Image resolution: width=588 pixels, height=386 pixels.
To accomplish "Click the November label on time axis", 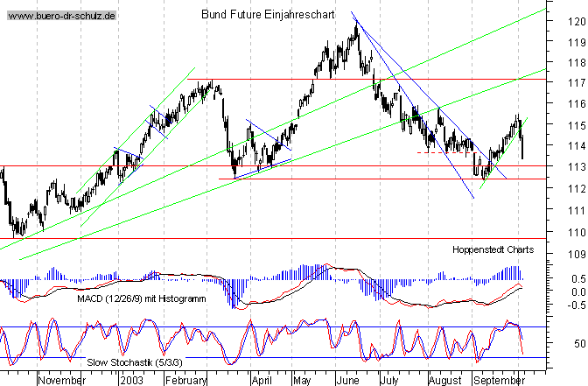I will [62, 382].
